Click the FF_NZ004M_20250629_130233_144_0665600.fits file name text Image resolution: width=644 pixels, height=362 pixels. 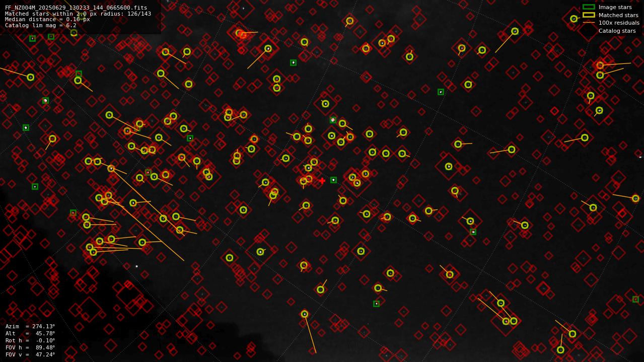tap(76, 8)
